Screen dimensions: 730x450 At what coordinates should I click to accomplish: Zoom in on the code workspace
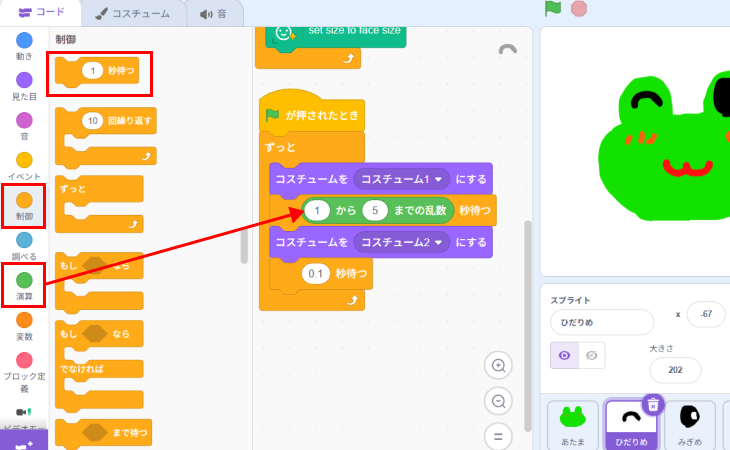tap(497, 366)
